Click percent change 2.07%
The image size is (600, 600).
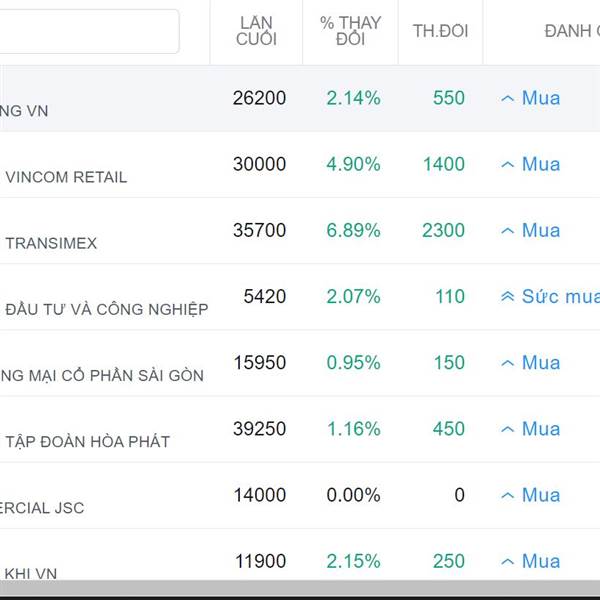[x=354, y=297]
